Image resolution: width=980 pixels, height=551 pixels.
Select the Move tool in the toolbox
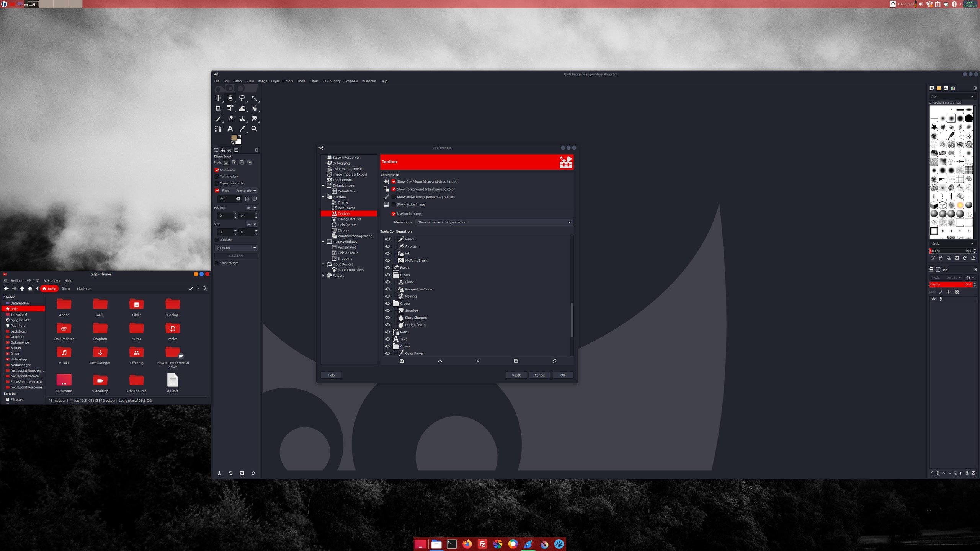point(218,98)
